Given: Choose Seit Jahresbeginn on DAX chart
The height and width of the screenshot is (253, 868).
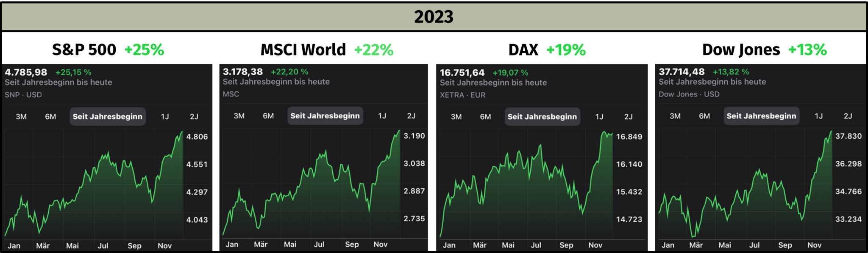Looking at the screenshot, I should [x=542, y=117].
